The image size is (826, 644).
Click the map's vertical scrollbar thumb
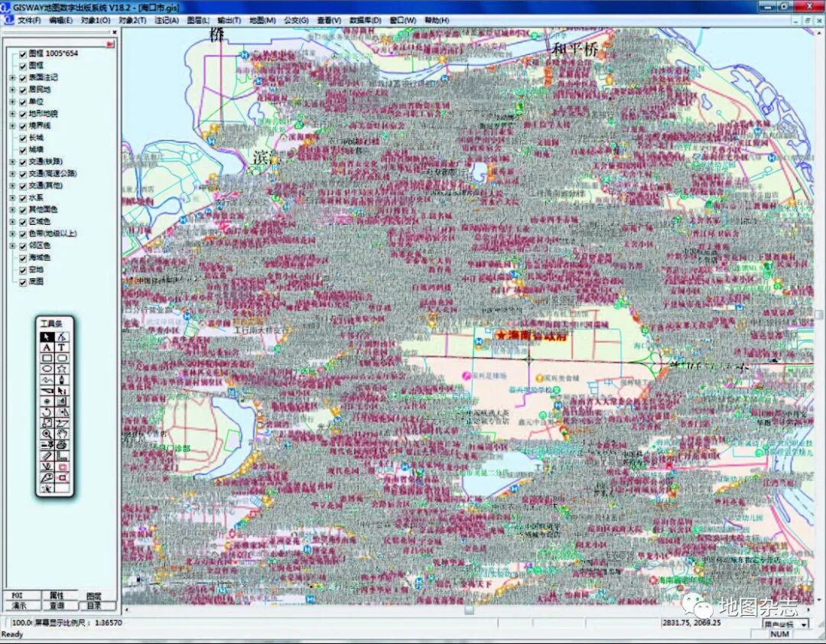tap(818, 314)
